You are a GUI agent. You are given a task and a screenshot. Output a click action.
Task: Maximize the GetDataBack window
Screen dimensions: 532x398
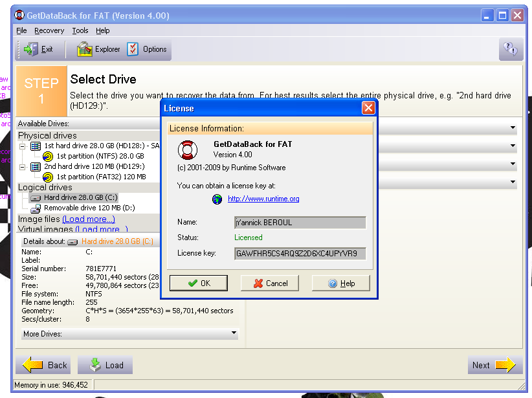(502, 16)
